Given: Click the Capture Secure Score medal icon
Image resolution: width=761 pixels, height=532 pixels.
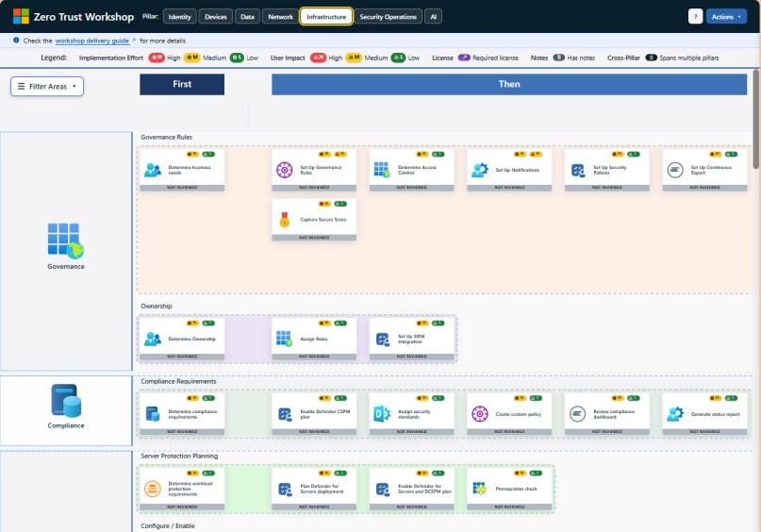Looking at the screenshot, I should [284, 220].
